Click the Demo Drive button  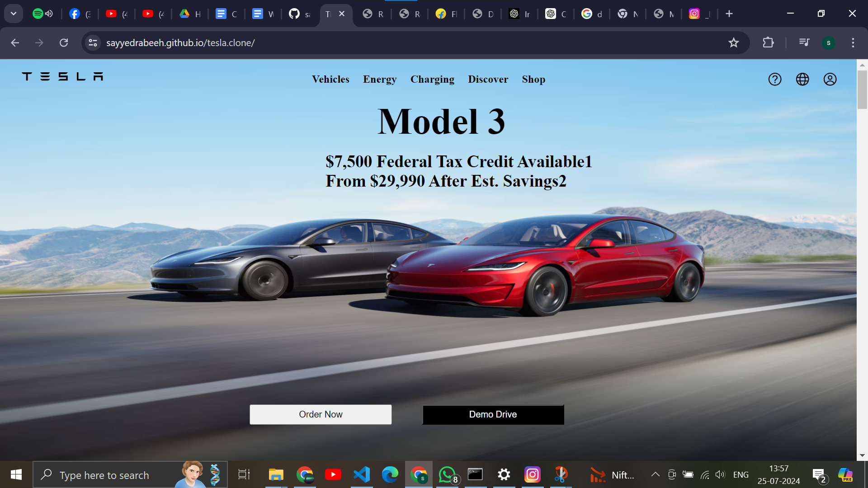pos(493,414)
